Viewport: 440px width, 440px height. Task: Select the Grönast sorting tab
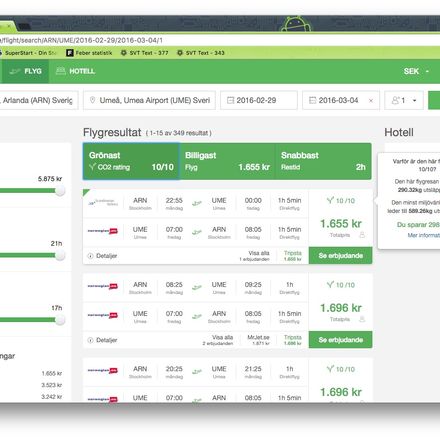[131, 161]
